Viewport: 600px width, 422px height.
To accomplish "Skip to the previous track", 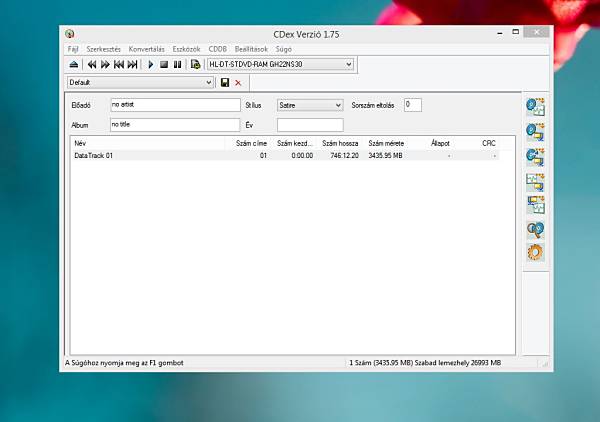I will 119,65.
